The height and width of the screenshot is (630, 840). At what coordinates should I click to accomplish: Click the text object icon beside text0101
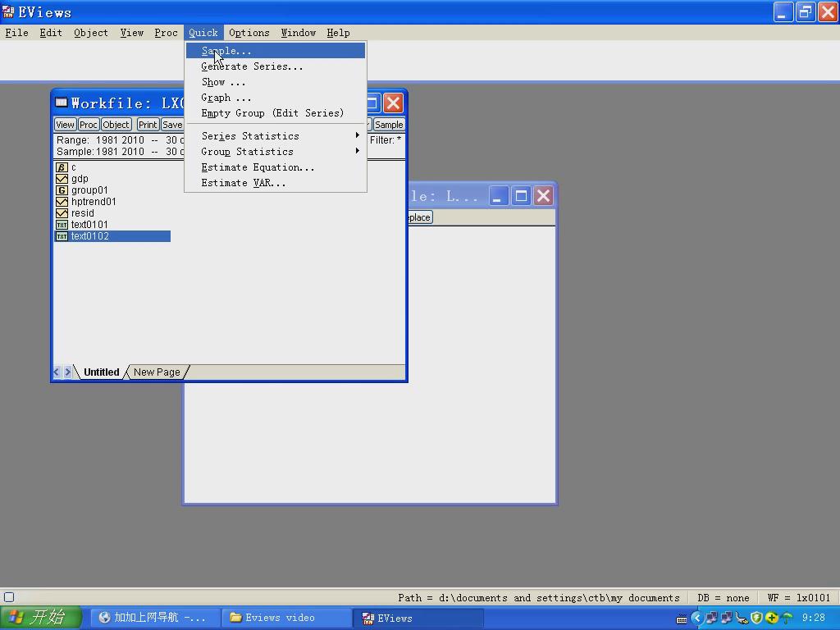pos(62,225)
